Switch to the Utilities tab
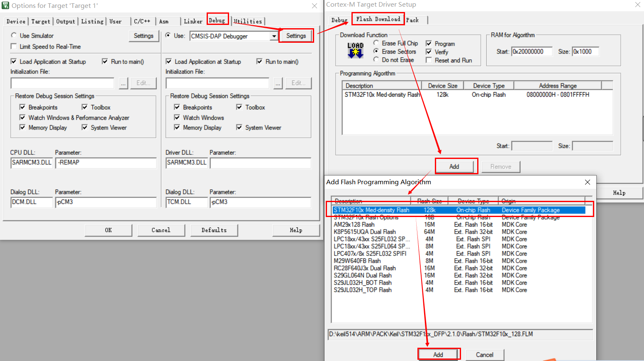Screen dimensions: 644x361 click(x=248, y=21)
